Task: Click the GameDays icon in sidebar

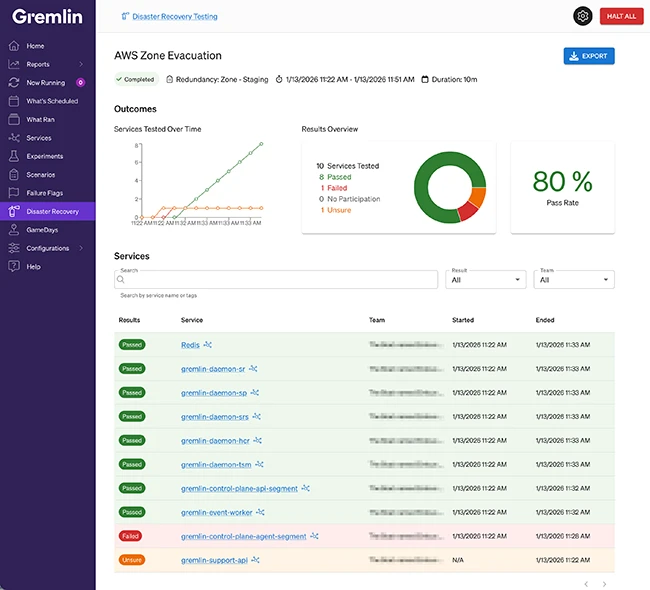Action: [x=14, y=230]
